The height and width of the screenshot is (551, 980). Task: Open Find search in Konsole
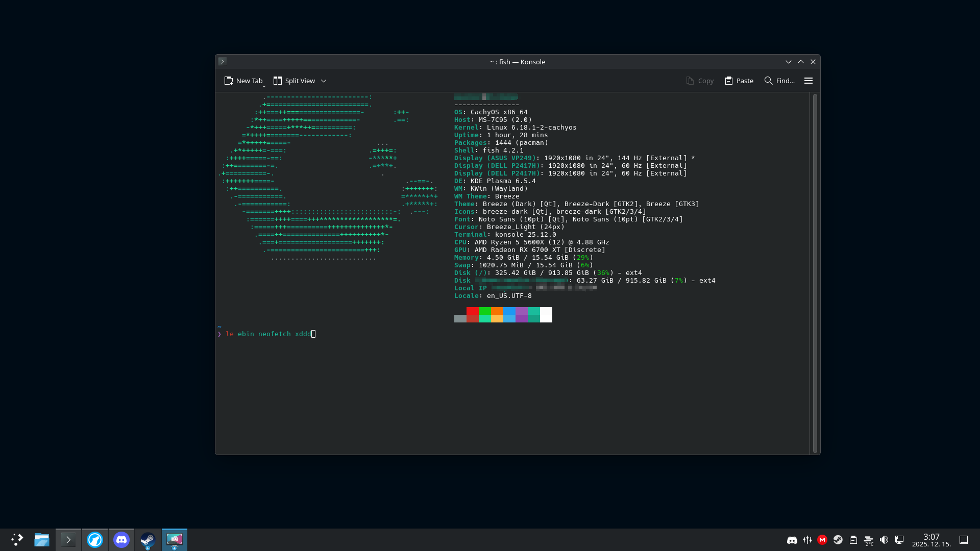[x=779, y=81]
